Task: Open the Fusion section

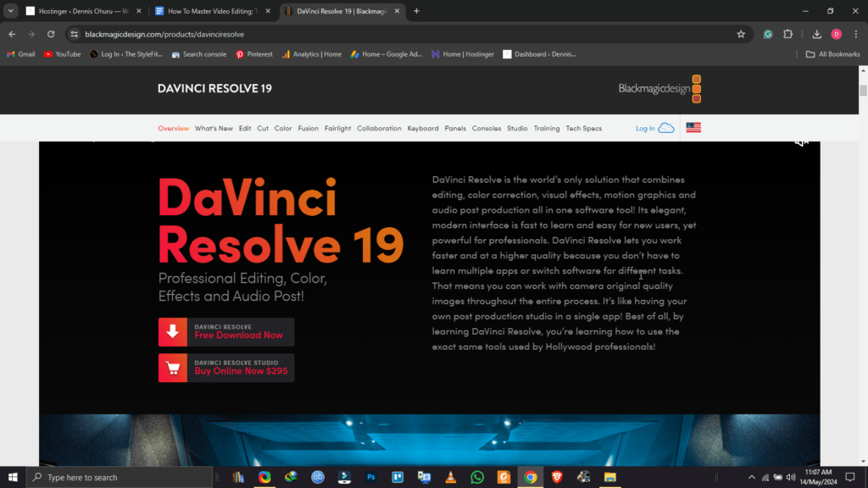Action: 308,129
